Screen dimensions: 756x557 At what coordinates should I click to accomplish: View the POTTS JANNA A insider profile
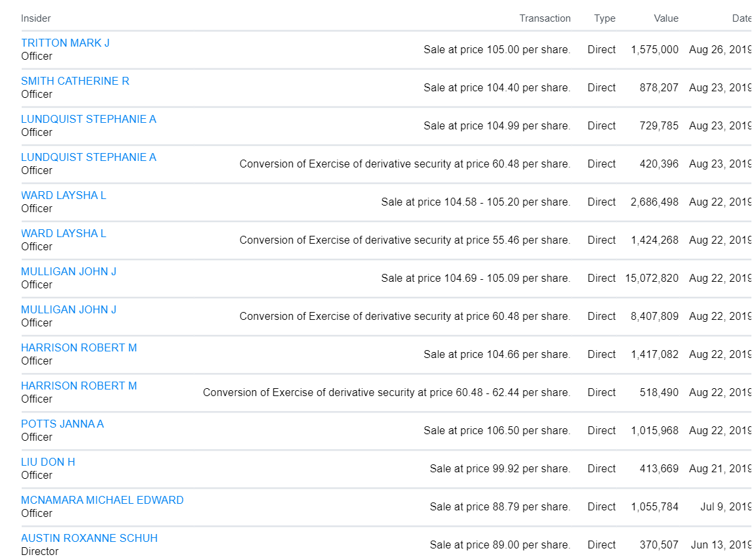pyautogui.click(x=62, y=424)
